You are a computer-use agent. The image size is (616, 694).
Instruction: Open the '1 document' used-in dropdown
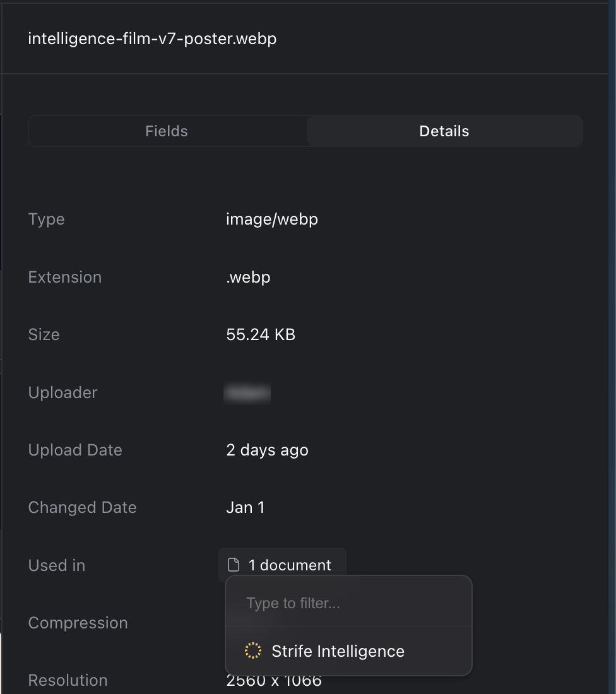283,565
